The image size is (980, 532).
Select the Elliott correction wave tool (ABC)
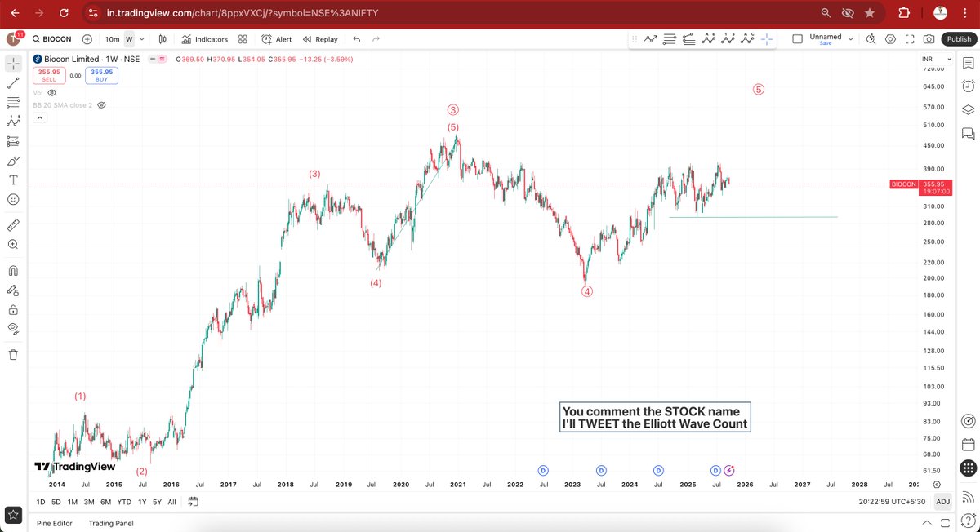pyautogui.click(x=748, y=39)
